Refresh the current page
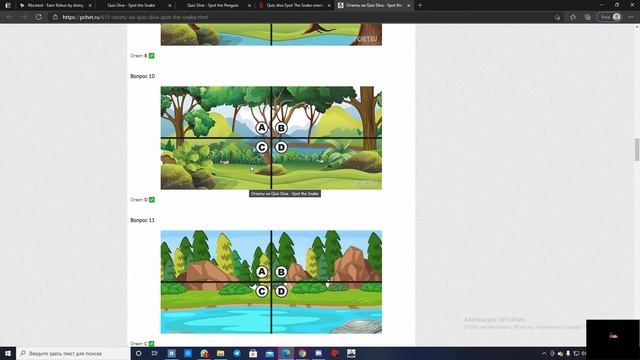The width and height of the screenshot is (640, 360). click(x=39, y=17)
